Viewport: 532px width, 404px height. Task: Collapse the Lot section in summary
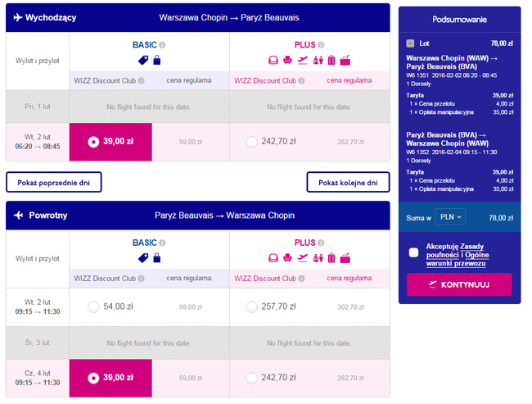click(x=410, y=42)
